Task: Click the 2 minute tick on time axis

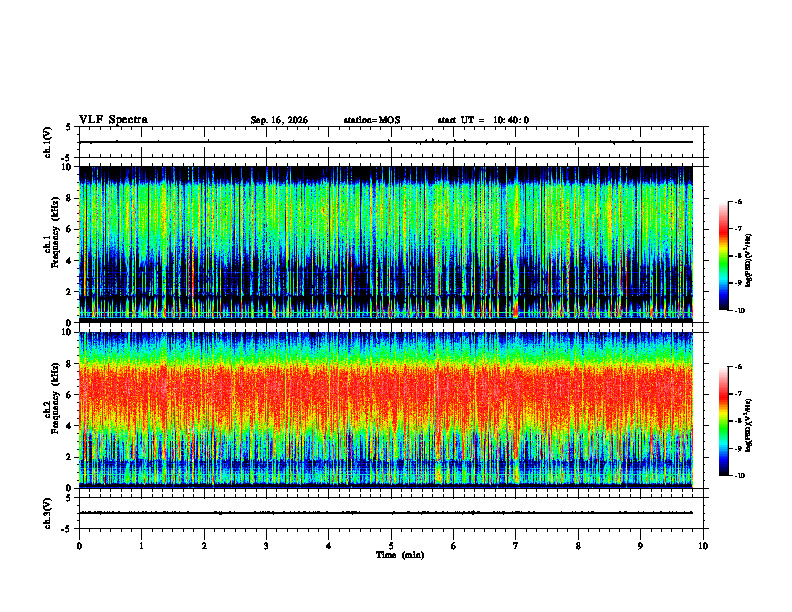Action: 204,546
